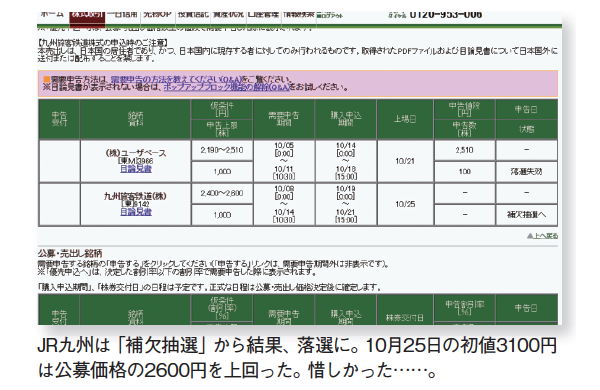Go to the 投資信託 tab
This screenshot has height=390, width=600.
pos(193,15)
